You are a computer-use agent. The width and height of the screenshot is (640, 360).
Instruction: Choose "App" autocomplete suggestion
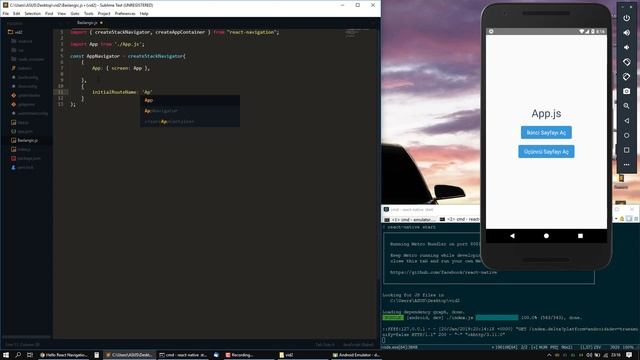pos(190,100)
